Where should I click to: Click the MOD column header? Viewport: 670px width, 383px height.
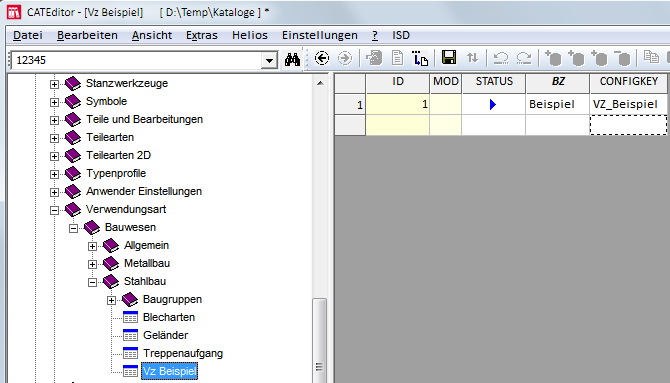pos(446,83)
